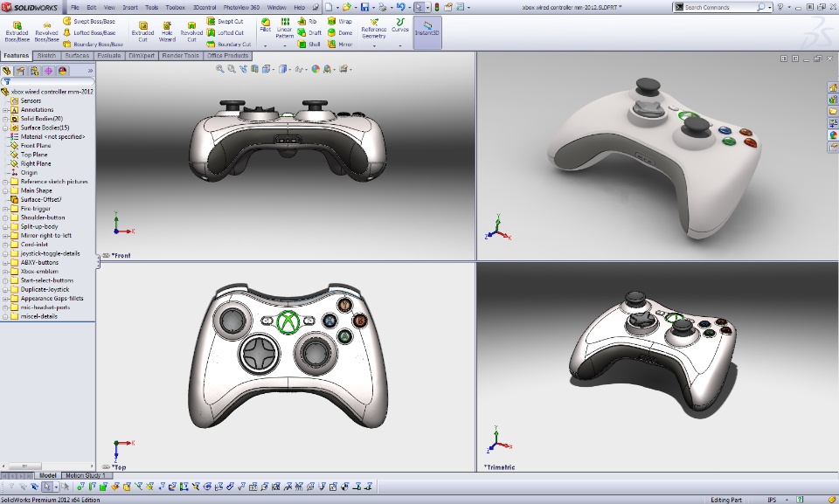Select the Mirror feature tool
This screenshot has height=504, width=839.
click(x=340, y=44)
